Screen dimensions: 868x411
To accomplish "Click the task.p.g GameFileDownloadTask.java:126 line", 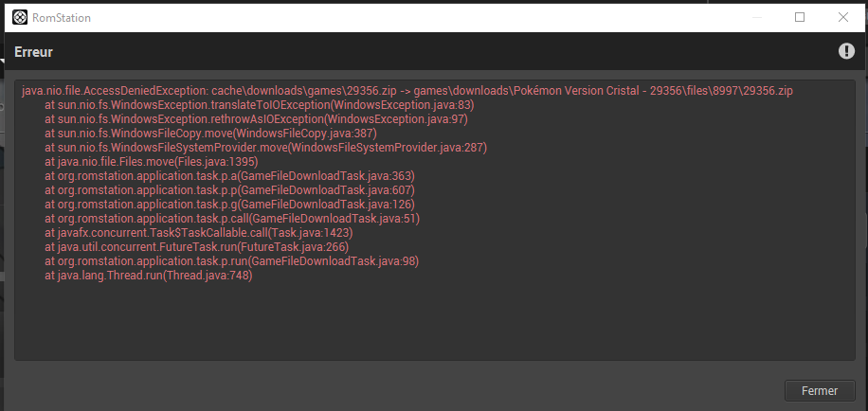I will pyautogui.click(x=229, y=205).
